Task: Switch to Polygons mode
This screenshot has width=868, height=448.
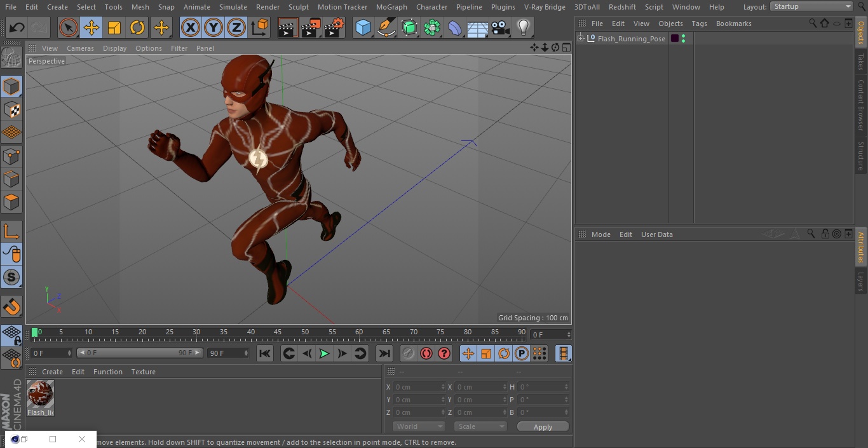Action: [11, 202]
